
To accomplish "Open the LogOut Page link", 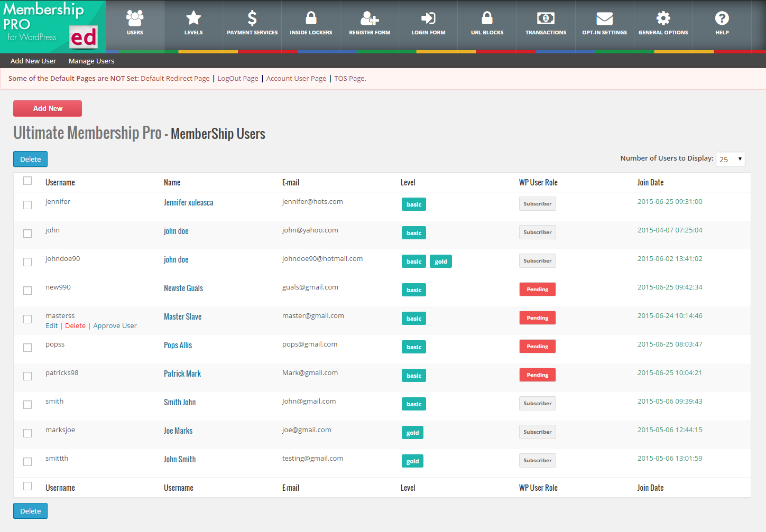I will [238, 79].
